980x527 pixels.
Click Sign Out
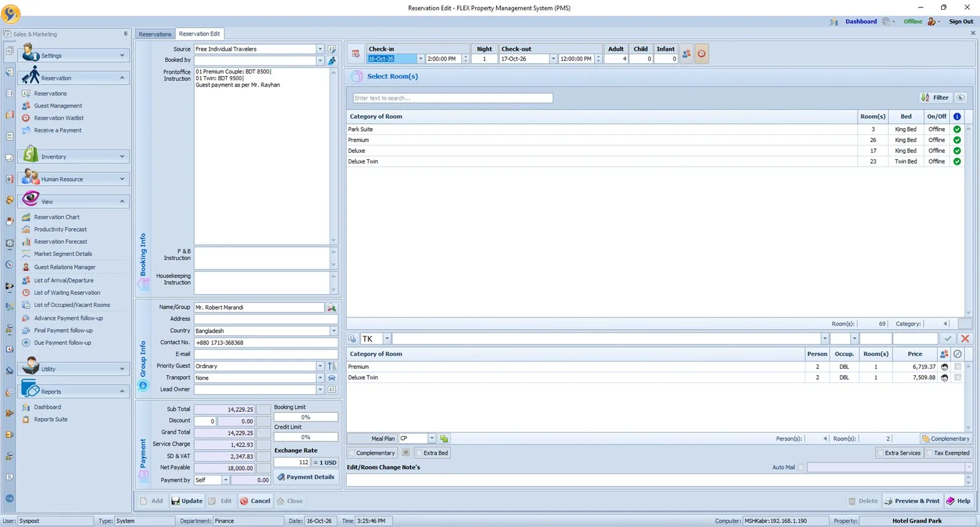[x=961, y=21]
